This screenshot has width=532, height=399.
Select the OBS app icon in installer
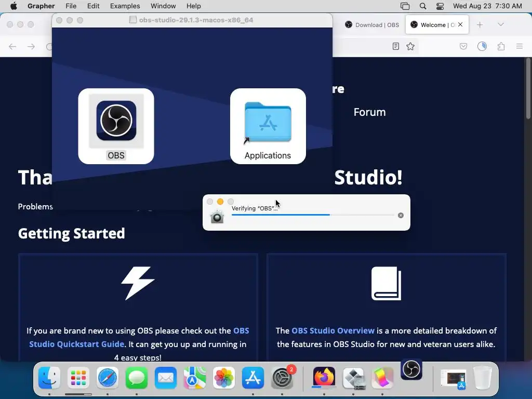pyautogui.click(x=116, y=121)
